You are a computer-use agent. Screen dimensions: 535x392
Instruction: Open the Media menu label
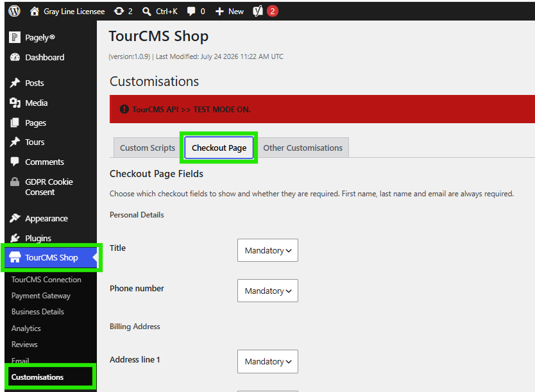(x=37, y=103)
